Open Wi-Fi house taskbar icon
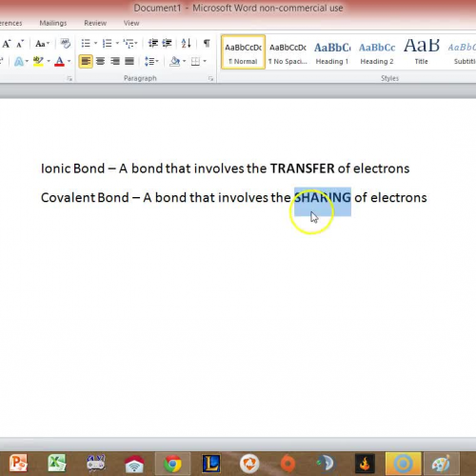 point(134,464)
